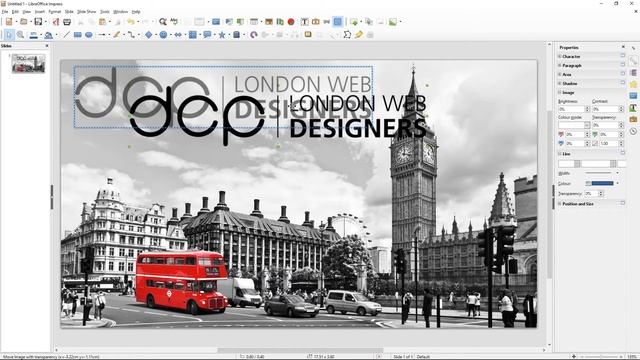The height and width of the screenshot is (360, 640).
Task: Click the Insert Chart icon
Action: pyautogui.click(x=280, y=22)
